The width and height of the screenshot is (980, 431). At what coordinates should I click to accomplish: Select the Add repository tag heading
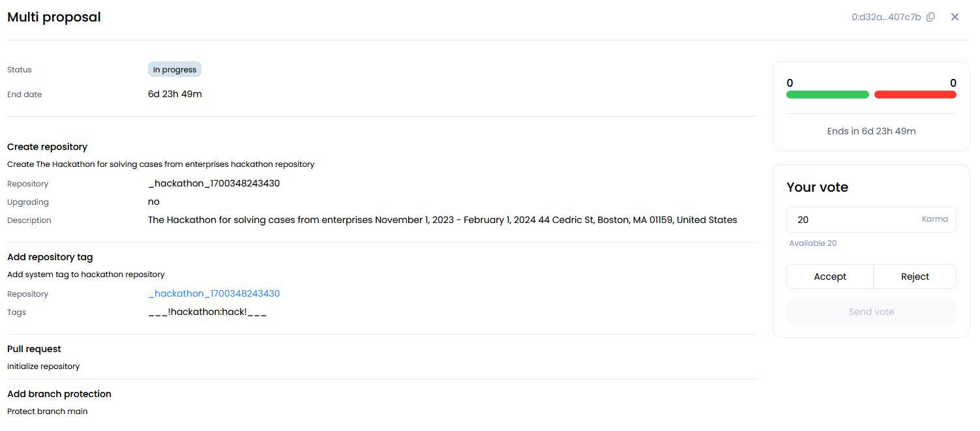[50, 257]
